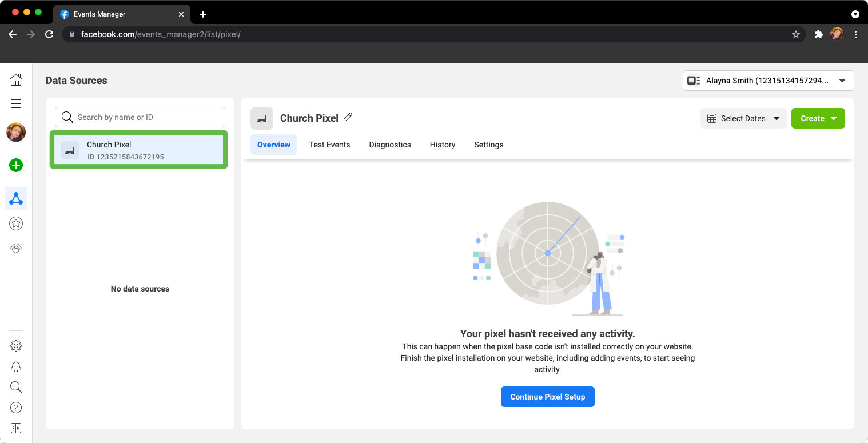Open settings gear in left sidebar

[16, 346]
